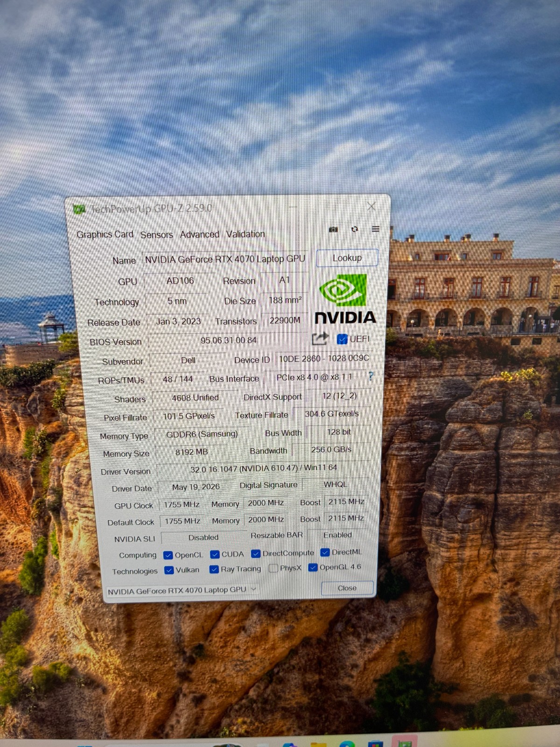Click the GPU Clock value 1755 MHz

pos(182,505)
